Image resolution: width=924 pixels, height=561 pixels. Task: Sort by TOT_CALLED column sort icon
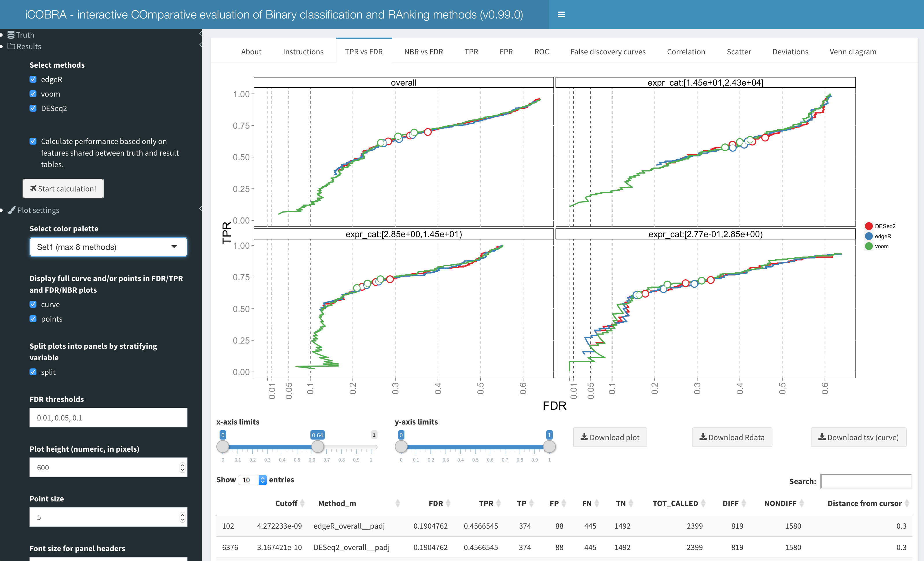coord(703,503)
